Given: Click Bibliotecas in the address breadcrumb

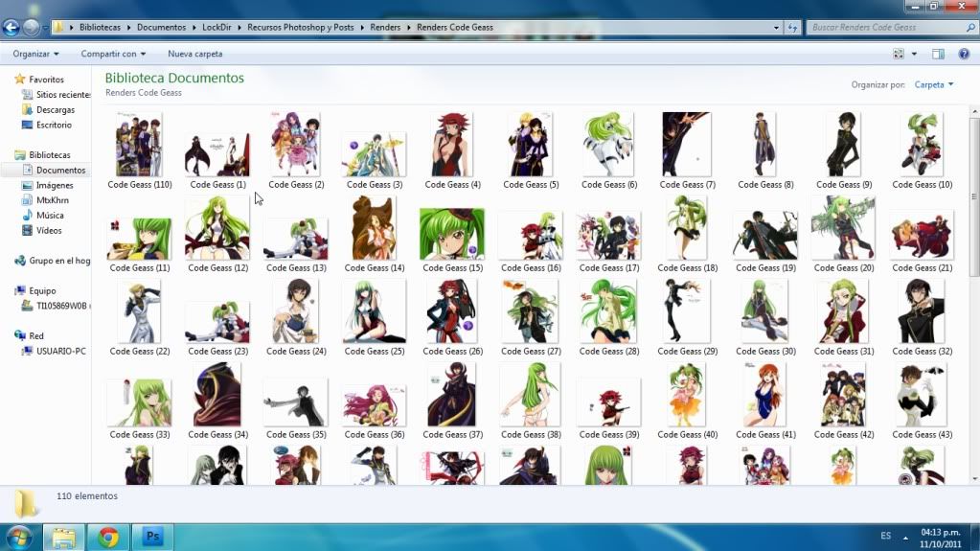Looking at the screenshot, I should (x=100, y=28).
